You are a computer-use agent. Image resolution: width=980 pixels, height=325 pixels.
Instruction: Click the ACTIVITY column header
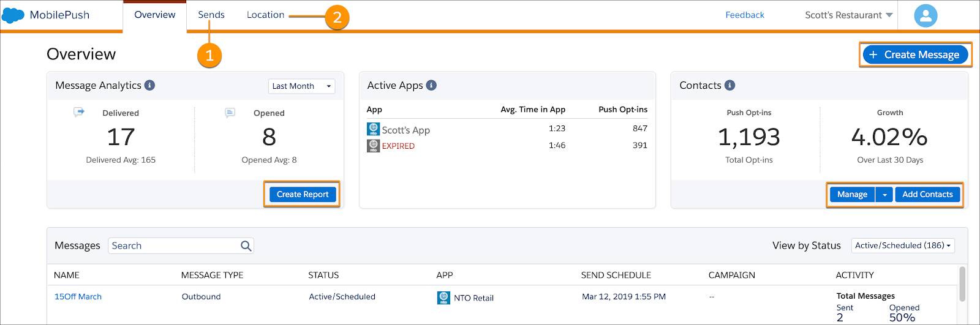pyautogui.click(x=855, y=275)
